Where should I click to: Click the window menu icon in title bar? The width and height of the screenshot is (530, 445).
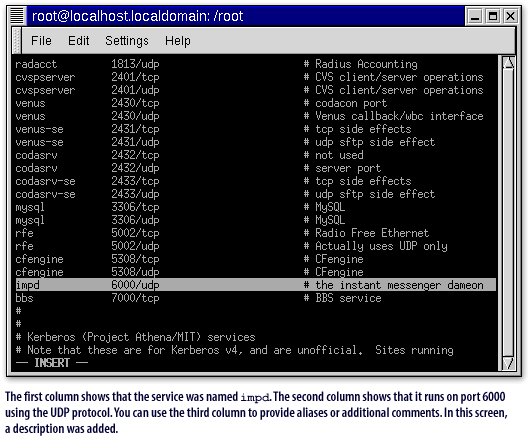click(17, 16)
